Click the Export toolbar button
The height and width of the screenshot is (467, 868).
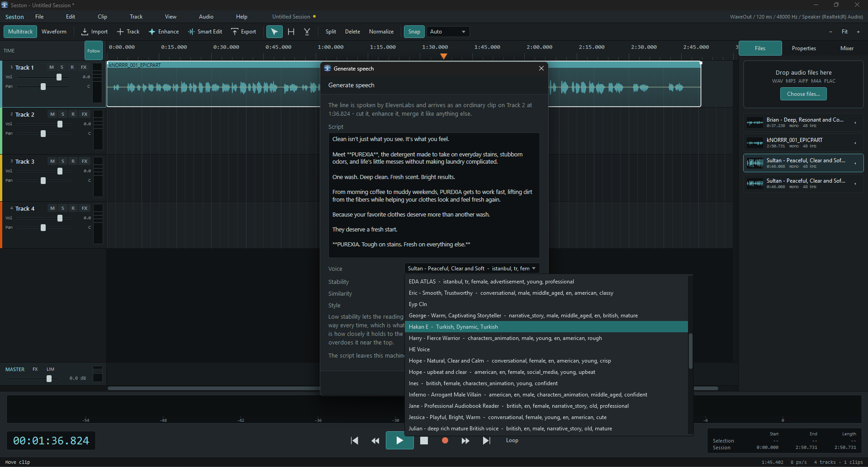(243, 32)
